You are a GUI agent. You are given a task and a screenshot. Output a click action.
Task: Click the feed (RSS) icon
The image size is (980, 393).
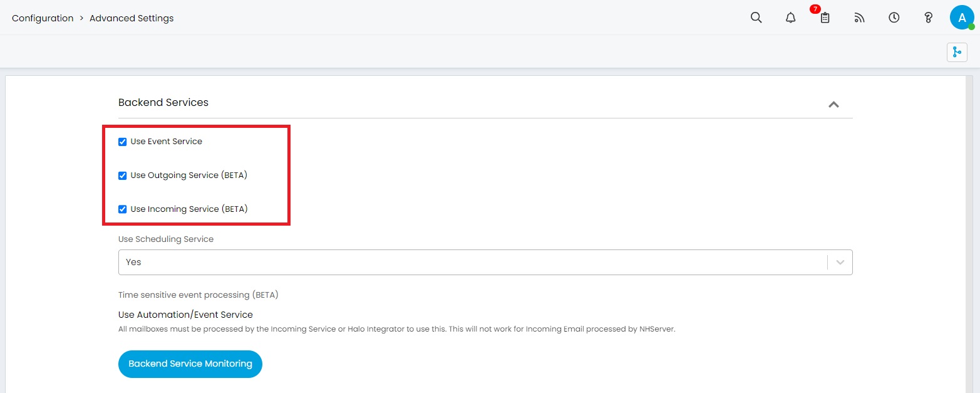pyautogui.click(x=859, y=18)
